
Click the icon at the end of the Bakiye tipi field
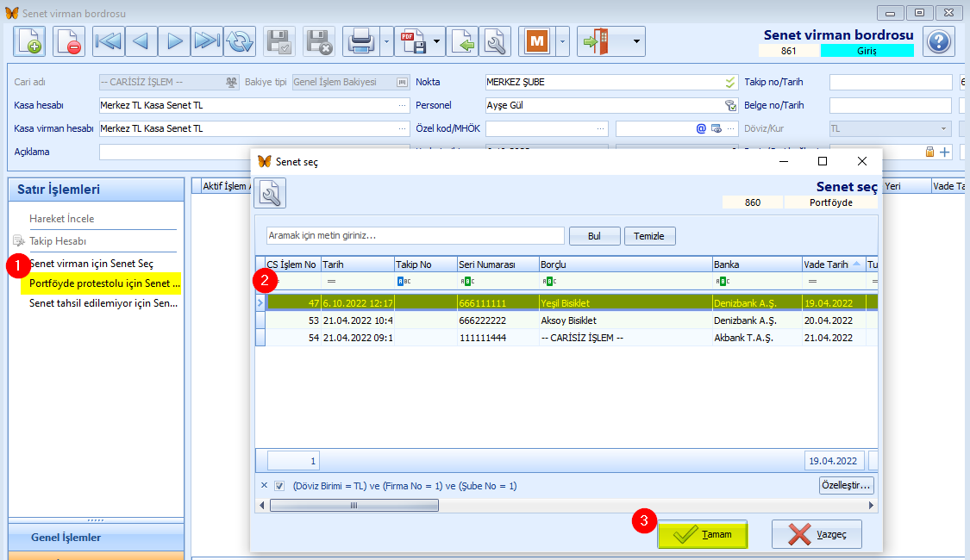402,82
